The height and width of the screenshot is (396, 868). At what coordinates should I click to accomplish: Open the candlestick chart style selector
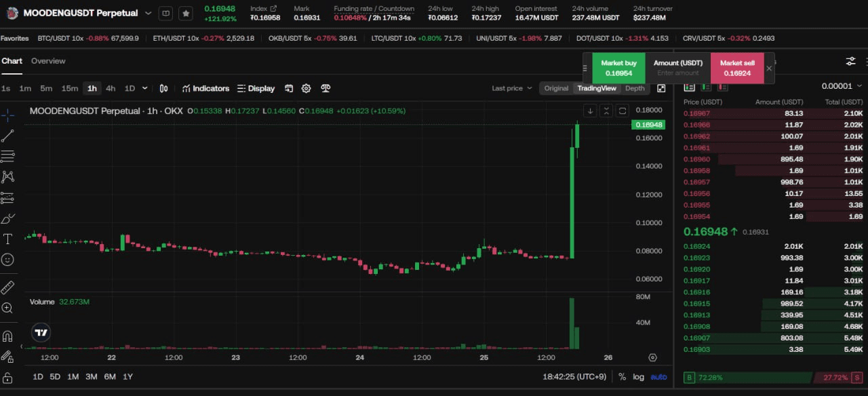point(163,88)
